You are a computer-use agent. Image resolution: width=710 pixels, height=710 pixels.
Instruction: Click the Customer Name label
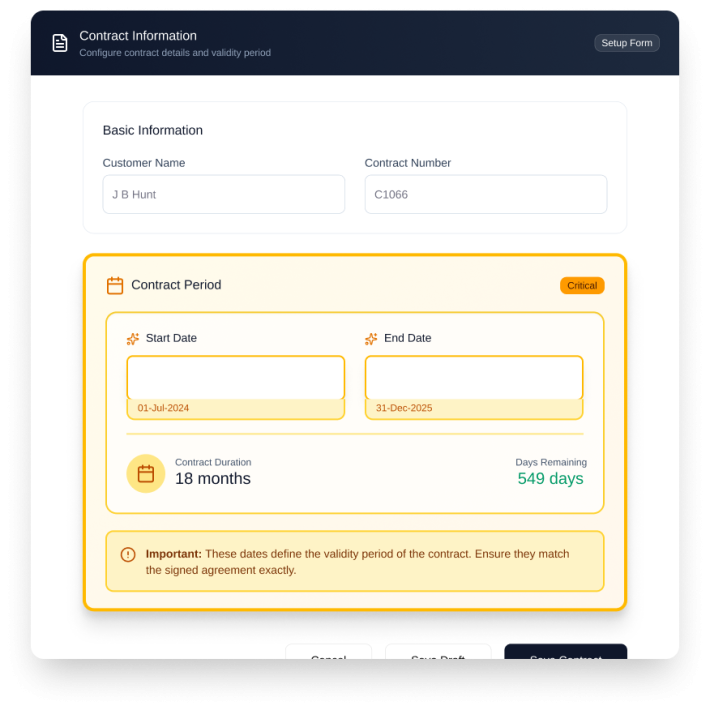click(x=144, y=163)
